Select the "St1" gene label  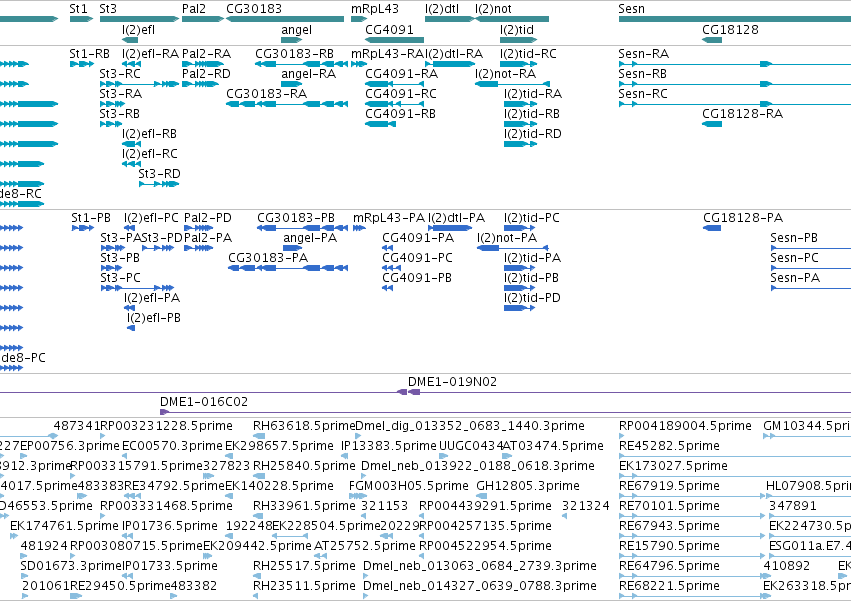click(x=78, y=9)
